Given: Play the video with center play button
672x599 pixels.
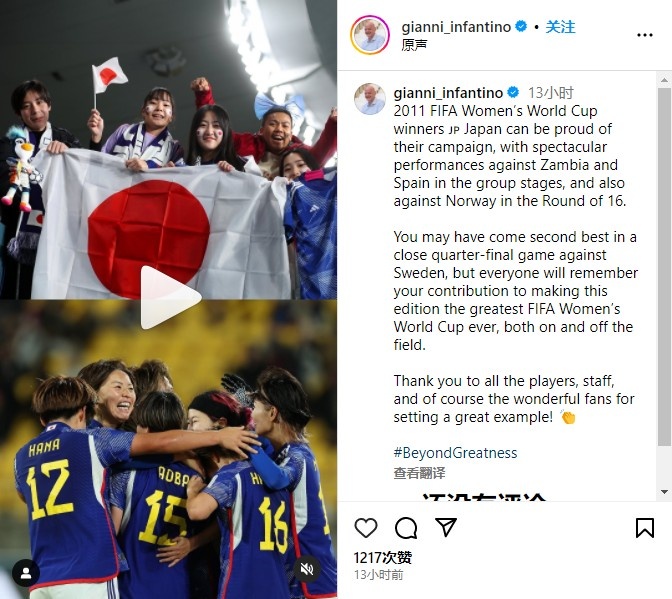Looking at the screenshot, I should tap(170, 297).
